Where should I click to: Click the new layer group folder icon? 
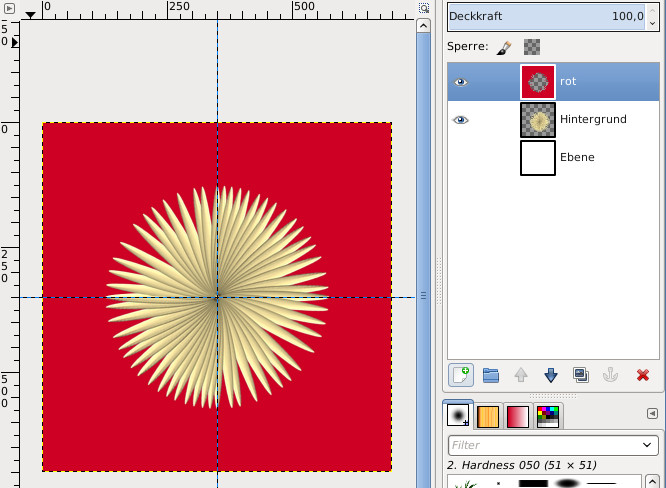[x=491, y=375]
